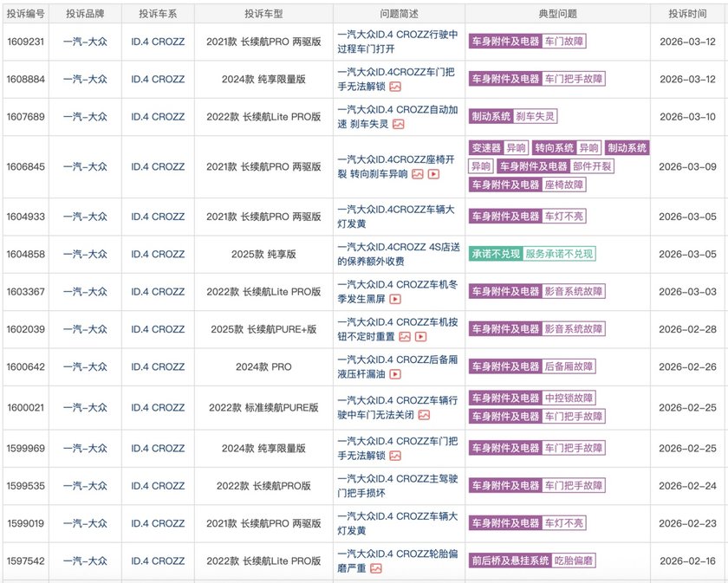This screenshot has height=583, width=728.
Task: Play video icon for 座椅开裂 complaint
Action: coord(433,173)
